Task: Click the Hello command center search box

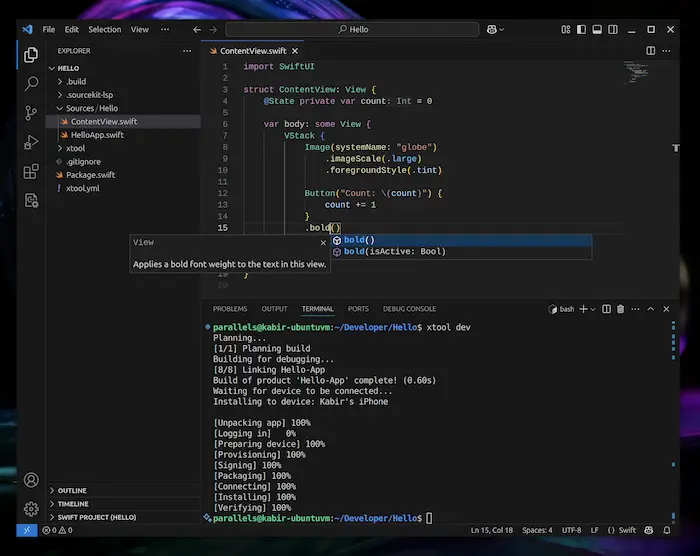Action: (x=352, y=29)
